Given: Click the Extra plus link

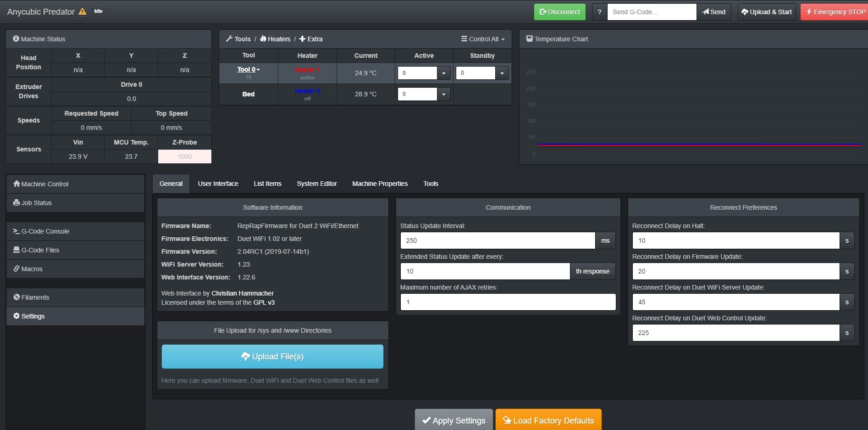Looking at the screenshot, I should [311, 39].
